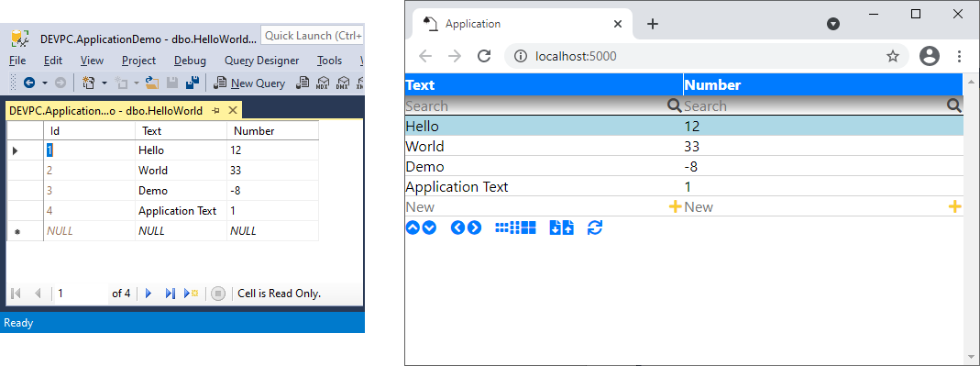Click the single Save disk icon
Viewport: 980px width, 366px height.
tap(172, 83)
